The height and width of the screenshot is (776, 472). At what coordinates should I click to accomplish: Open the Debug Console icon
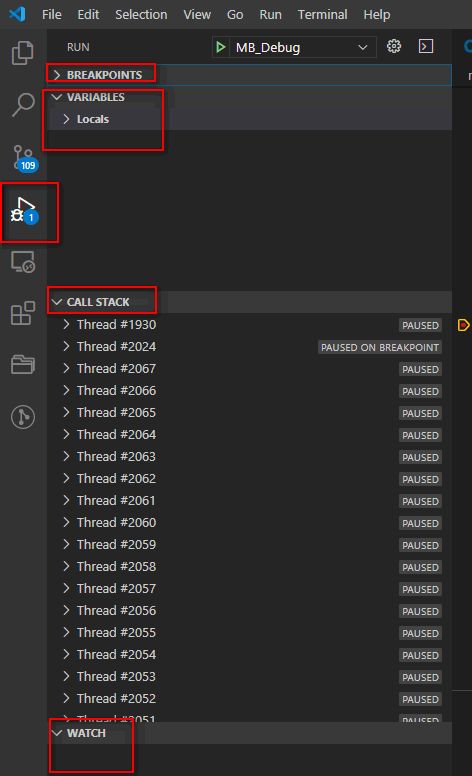pos(426,47)
